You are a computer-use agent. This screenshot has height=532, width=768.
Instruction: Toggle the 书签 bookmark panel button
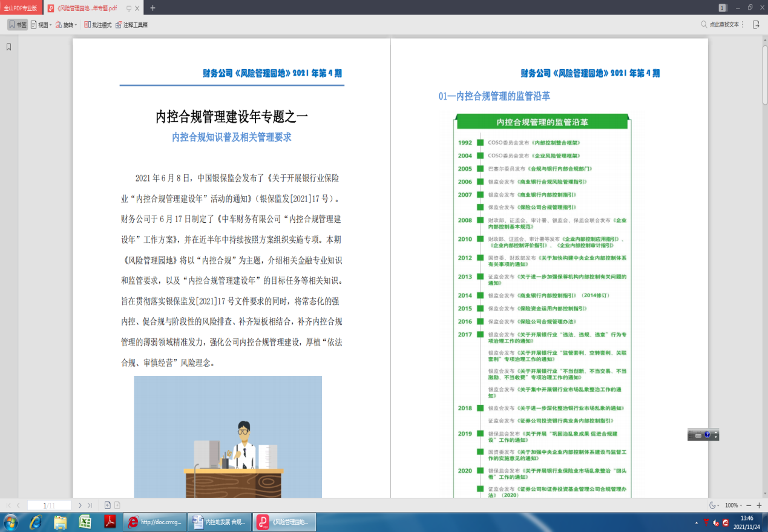(x=17, y=25)
